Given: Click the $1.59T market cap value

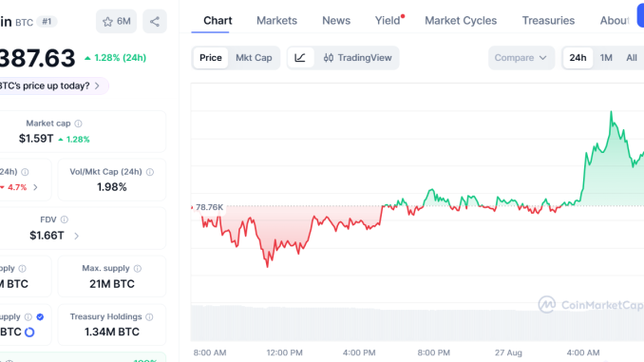Looking at the screenshot, I should point(36,139).
